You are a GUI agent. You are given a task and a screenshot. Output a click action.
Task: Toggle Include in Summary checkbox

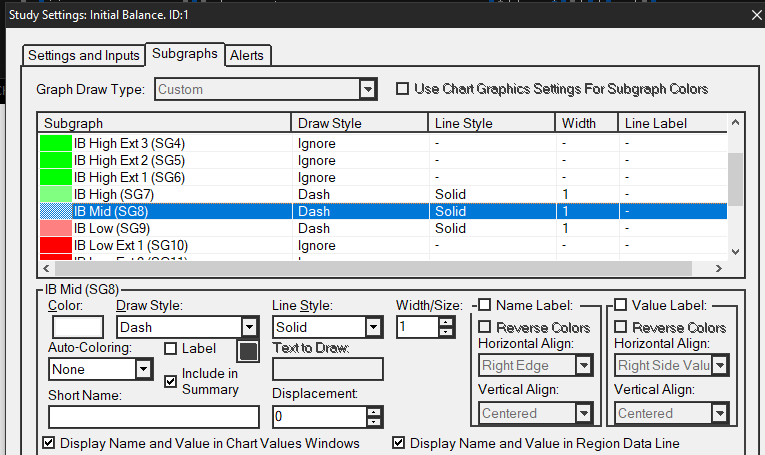(170, 381)
